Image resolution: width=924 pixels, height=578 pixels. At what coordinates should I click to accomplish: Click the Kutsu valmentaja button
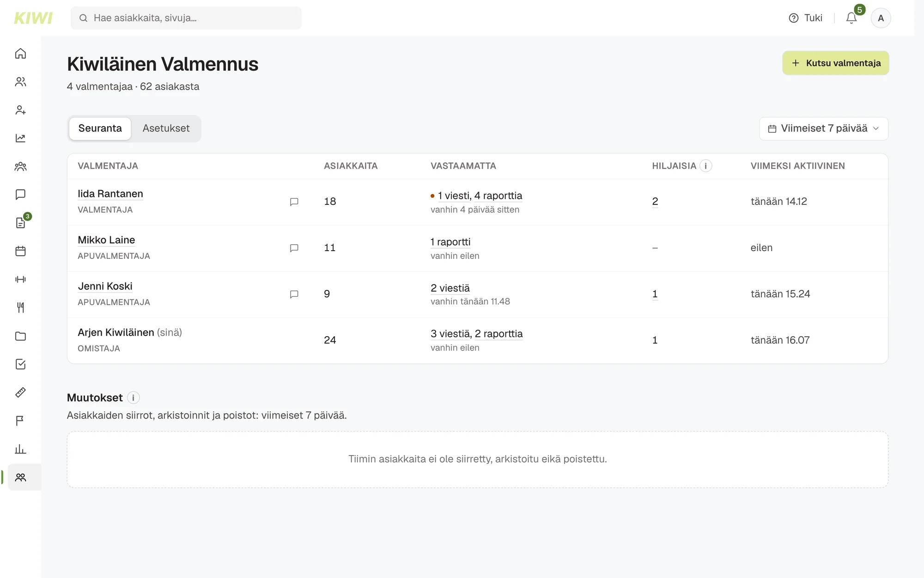click(x=835, y=63)
